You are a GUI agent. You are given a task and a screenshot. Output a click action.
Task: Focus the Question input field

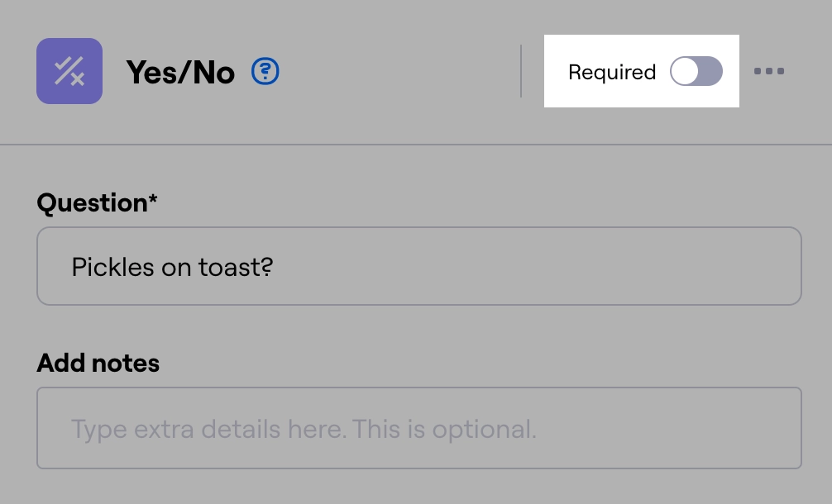click(x=418, y=266)
